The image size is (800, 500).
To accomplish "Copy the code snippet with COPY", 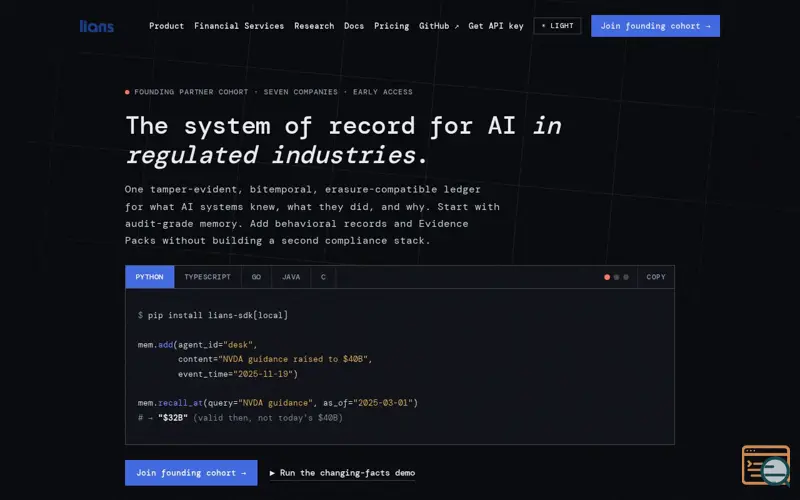I will point(656,277).
